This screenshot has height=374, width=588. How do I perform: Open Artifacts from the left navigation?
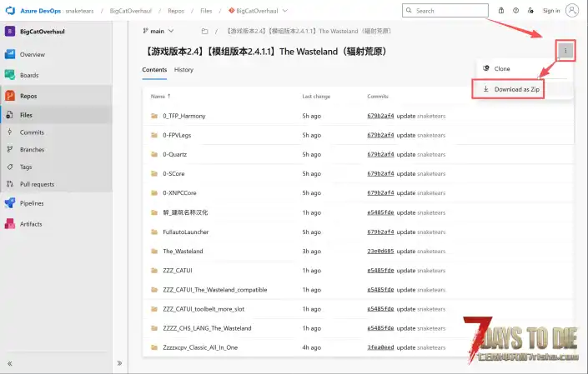click(x=31, y=224)
